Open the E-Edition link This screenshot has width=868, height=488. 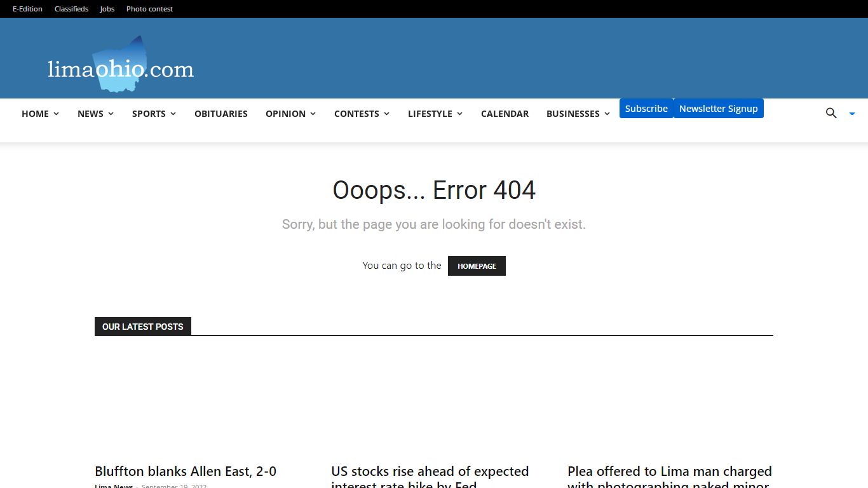click(x=27, y=9)
